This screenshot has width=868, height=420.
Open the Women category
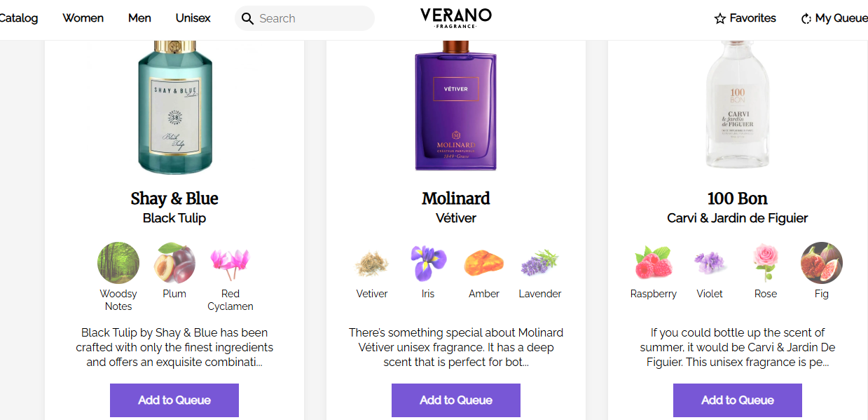(83, 18)
